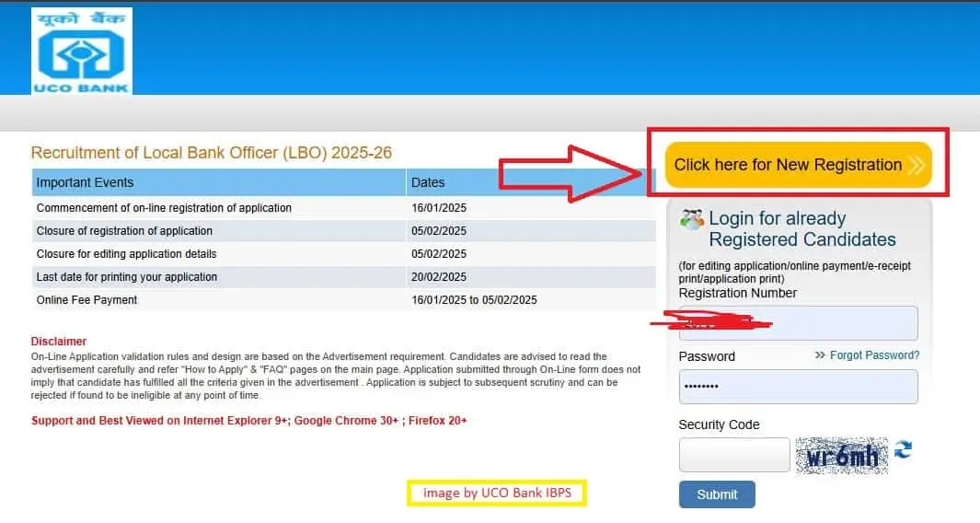Select 'Last date for printing your application'
Viewport: 980px width, 523px height.
pos(127,277)
